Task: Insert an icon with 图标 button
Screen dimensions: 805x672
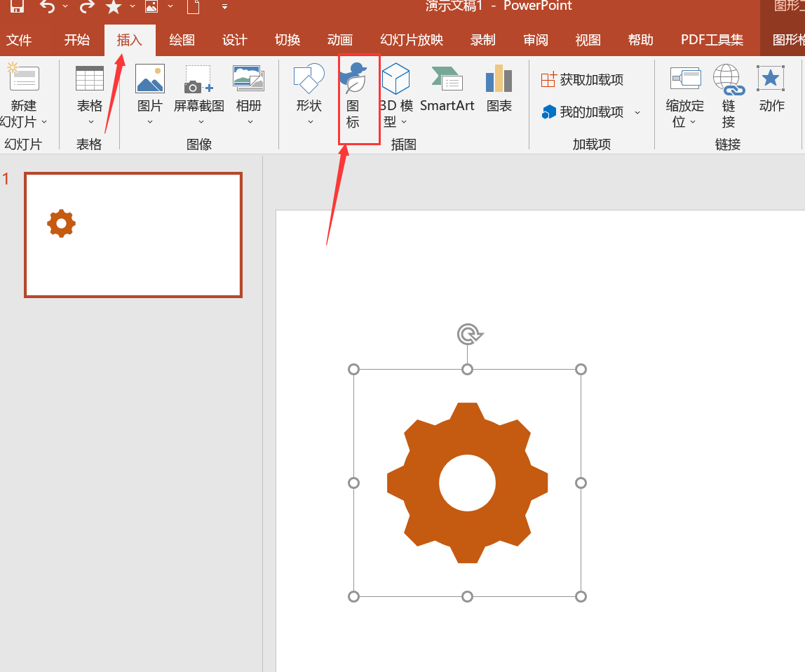Action: click(353, 98)
